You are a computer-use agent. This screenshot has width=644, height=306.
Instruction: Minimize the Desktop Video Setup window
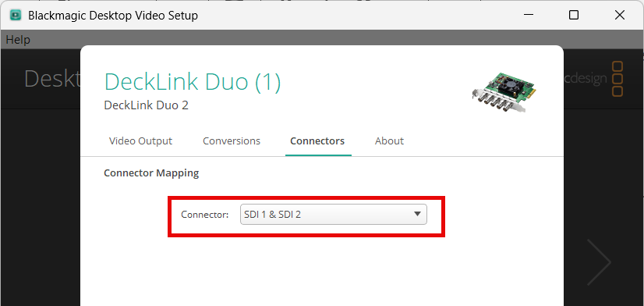[529, 15]
